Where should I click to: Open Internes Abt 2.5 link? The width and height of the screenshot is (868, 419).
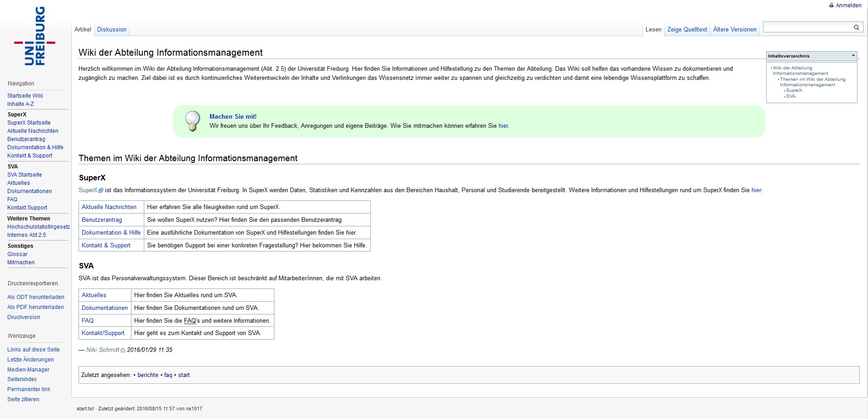click(x=26, y=235)
